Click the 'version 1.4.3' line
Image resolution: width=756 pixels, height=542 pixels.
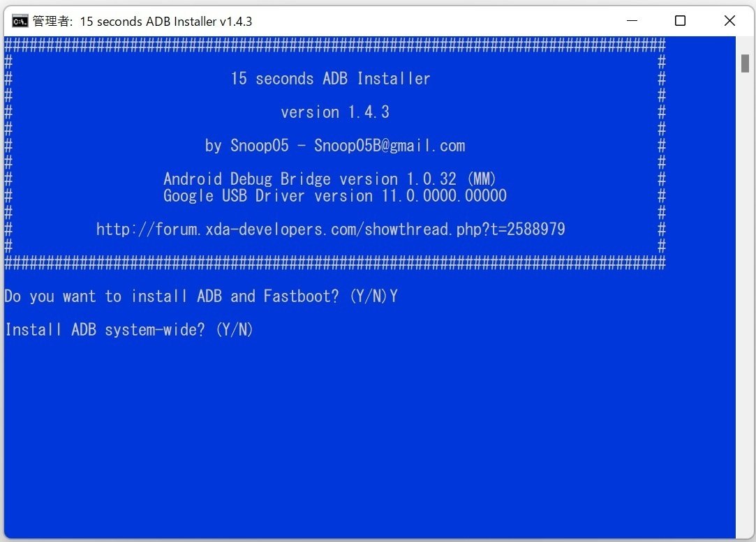335,112
